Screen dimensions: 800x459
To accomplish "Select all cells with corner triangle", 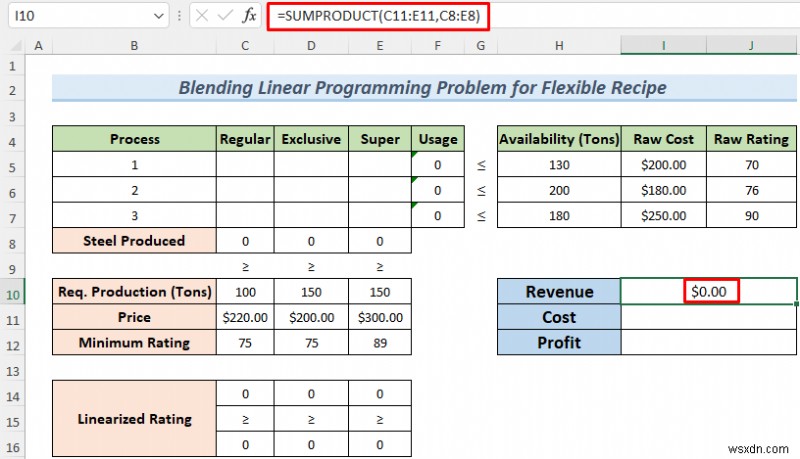I will tap(15, 46).
